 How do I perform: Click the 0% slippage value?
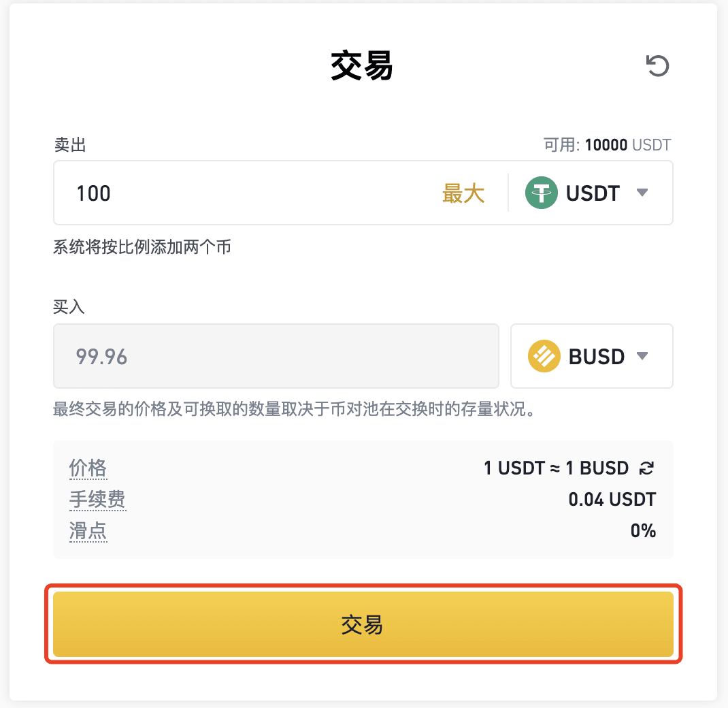tap(643, 530)
